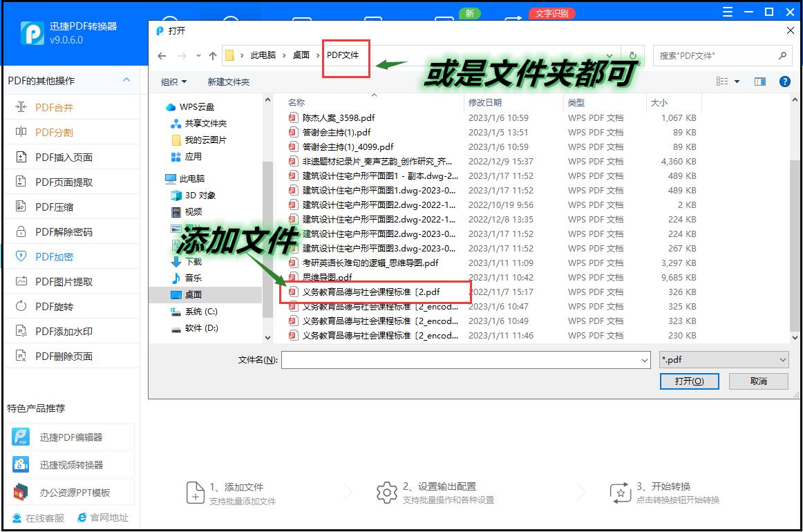Image resolution: width=803 pixels, height=532 pixels.
Task: Toggle the preview pane in dialog
Action: 760,81
